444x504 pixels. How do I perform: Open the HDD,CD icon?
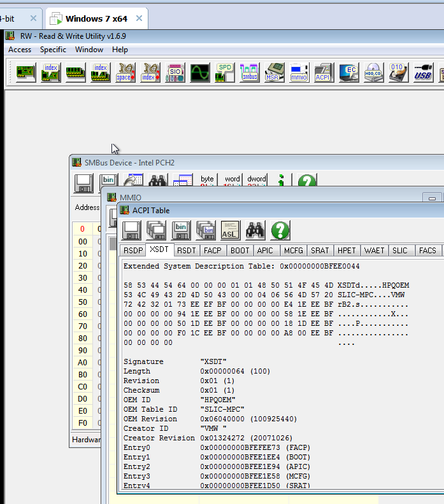pos(373,73)
